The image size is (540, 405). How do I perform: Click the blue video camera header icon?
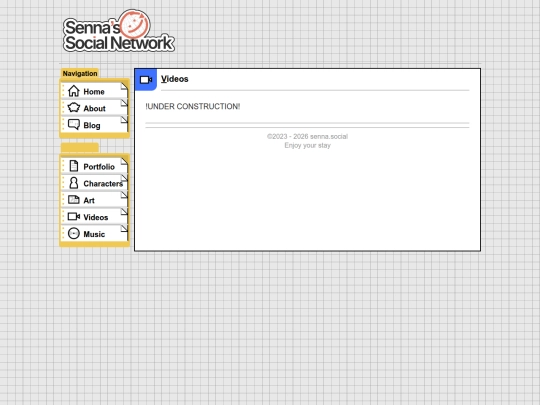point(146,80)
